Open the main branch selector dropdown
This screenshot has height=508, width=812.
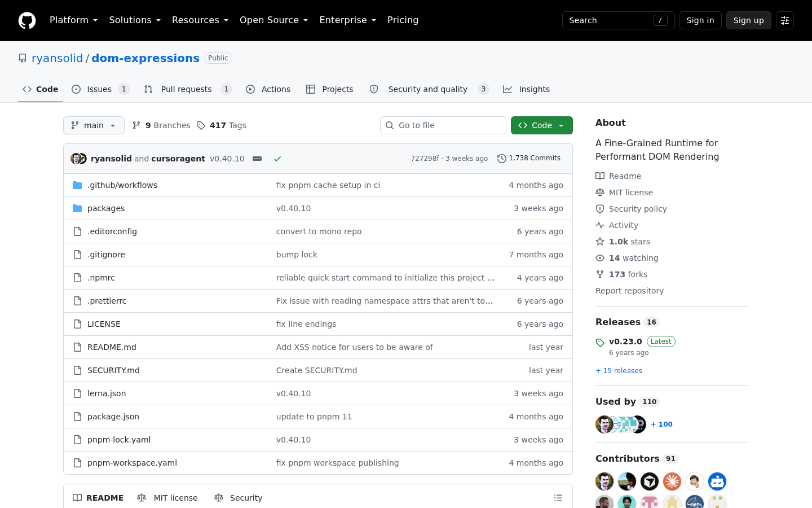(x=94, y=125)
